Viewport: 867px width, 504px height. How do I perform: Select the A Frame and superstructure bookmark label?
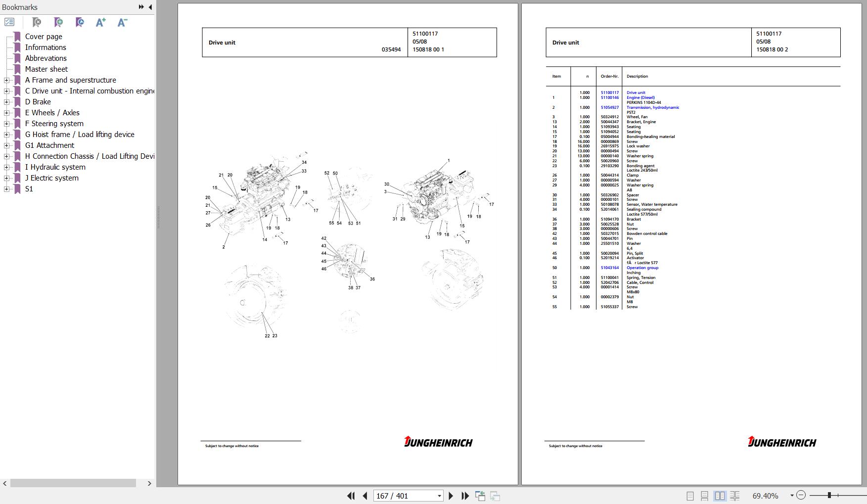point(71,80)
